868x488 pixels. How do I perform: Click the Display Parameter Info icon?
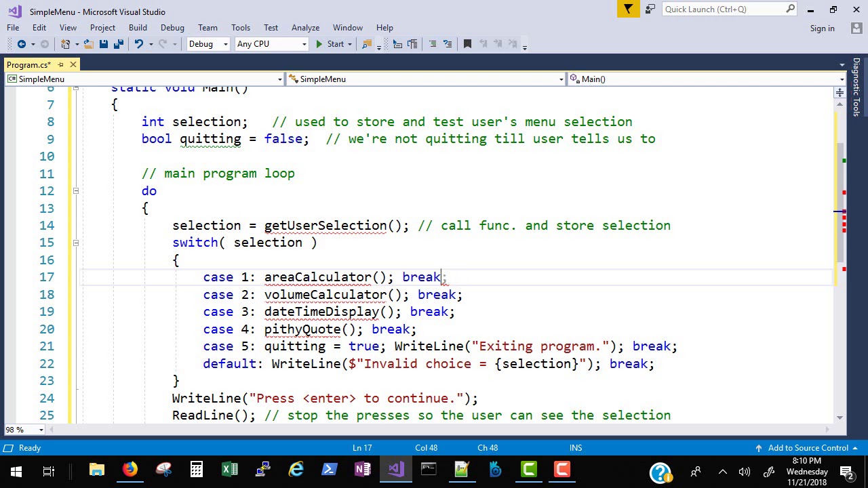(414, 44)
